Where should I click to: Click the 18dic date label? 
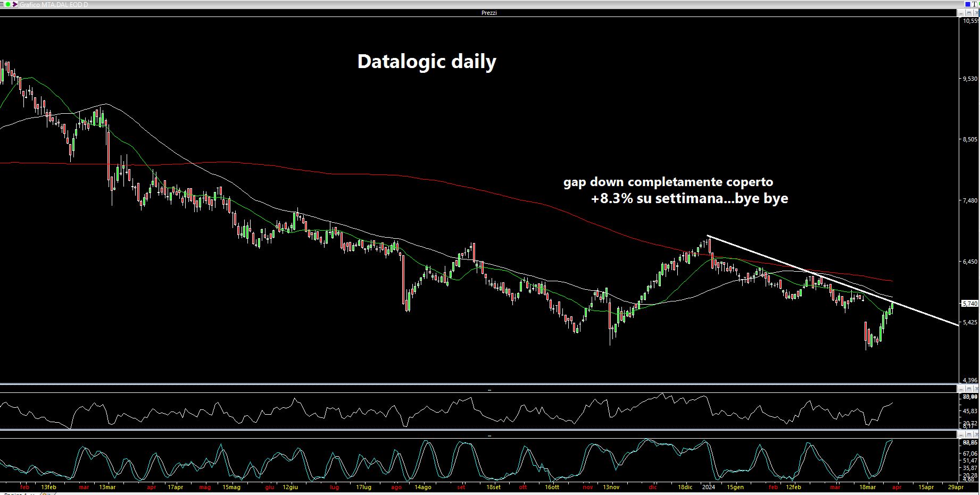pos(685,486)
